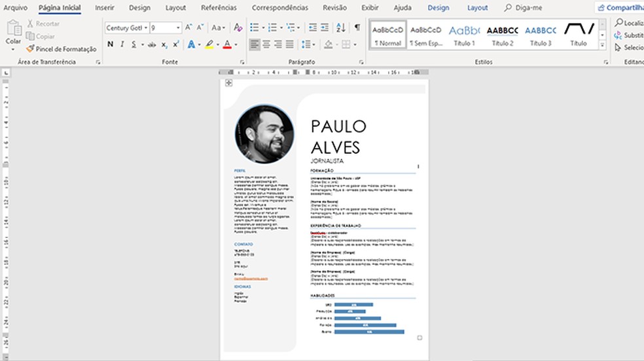Switch to the Referências tab
This screenshot has width=644, height=361.
point(219,8)
